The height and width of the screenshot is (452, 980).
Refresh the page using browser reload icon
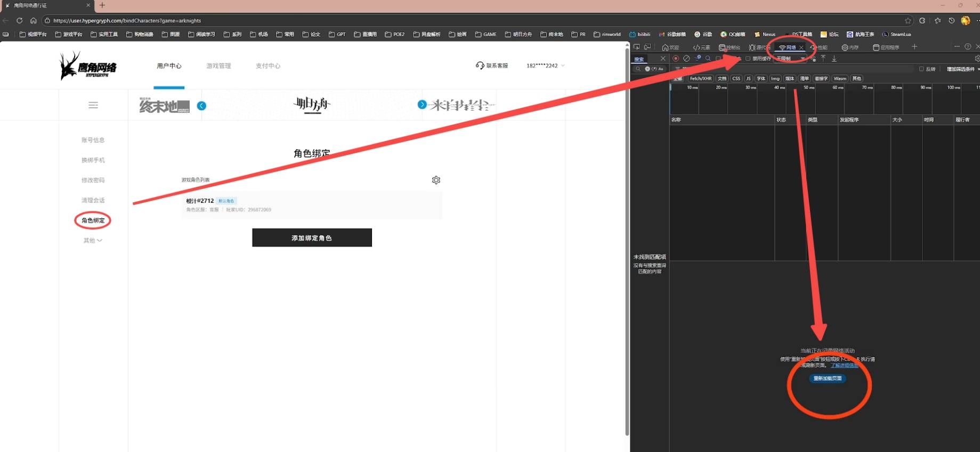pyautogui.click(x=20, y=21)
